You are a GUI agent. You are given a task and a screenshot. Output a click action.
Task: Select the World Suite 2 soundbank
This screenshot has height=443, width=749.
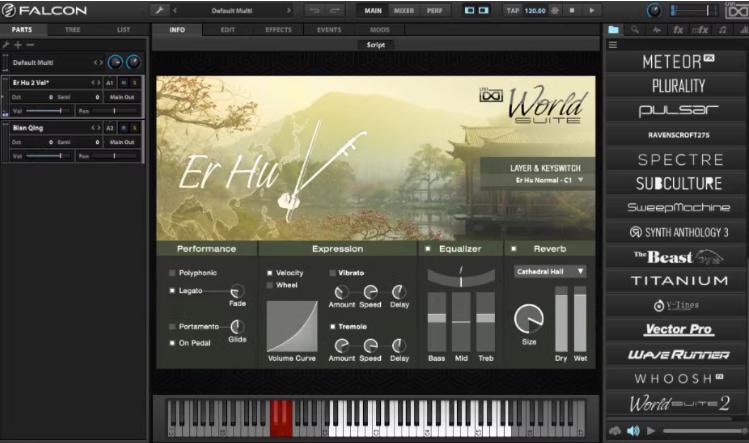click(675, 403)
